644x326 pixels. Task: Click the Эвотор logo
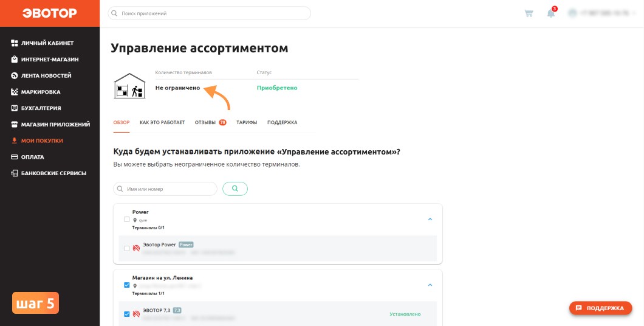tap(49, 13)
